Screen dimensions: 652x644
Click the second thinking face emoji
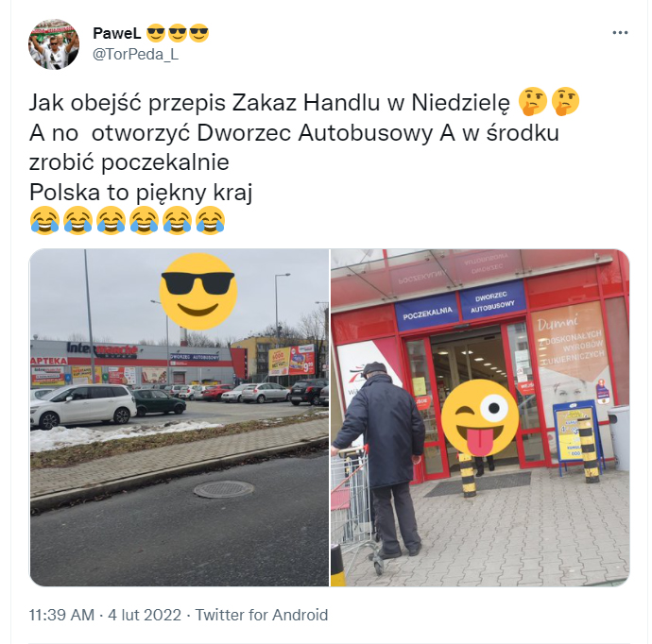pyautogui.click(x=565, y=101)
